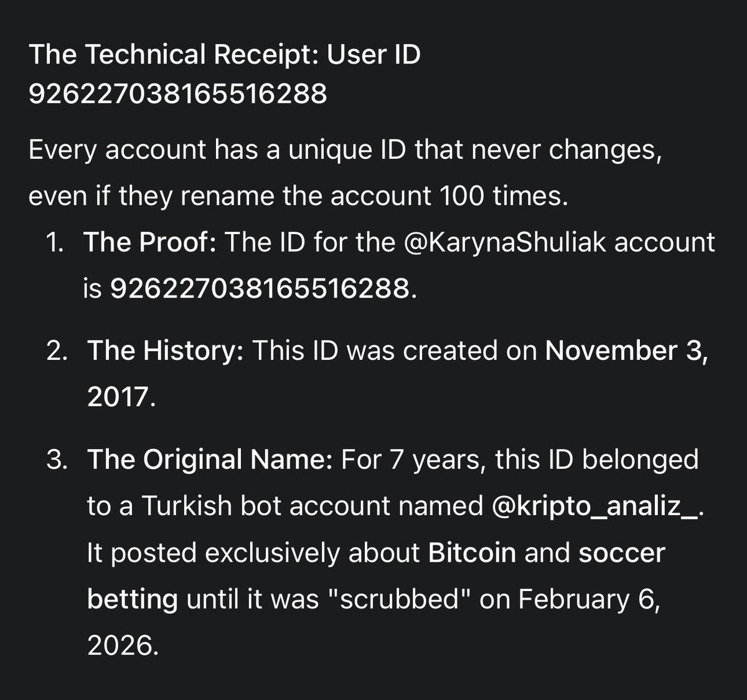Click the bold word "betting"
747x700 pixels.
click(133, 599)
